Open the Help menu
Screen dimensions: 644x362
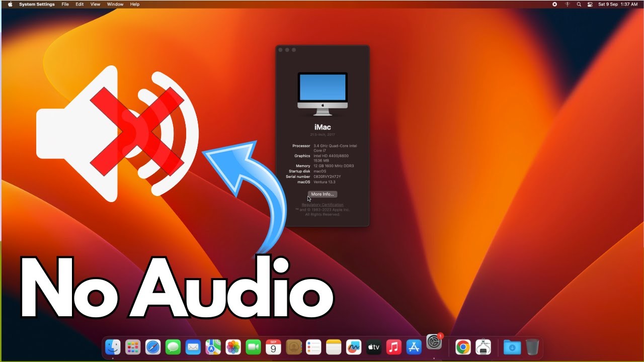tap(135, 4)
